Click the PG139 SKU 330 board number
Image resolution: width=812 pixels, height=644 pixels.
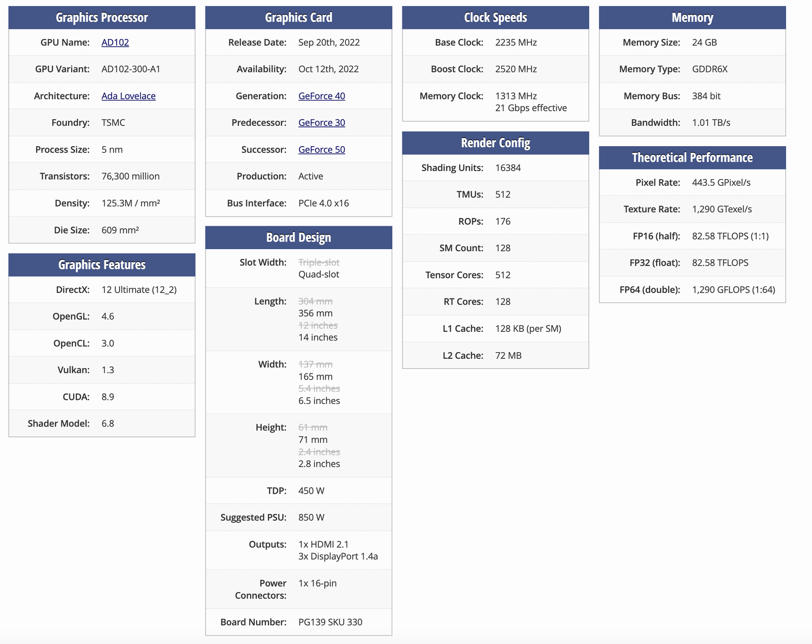(330, 622)
